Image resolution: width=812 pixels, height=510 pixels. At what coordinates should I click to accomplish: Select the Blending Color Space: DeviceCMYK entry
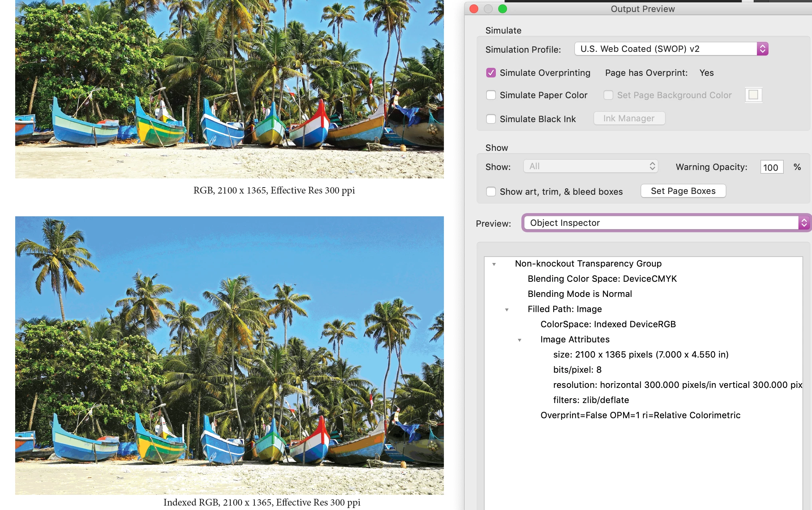click(602, 279)
